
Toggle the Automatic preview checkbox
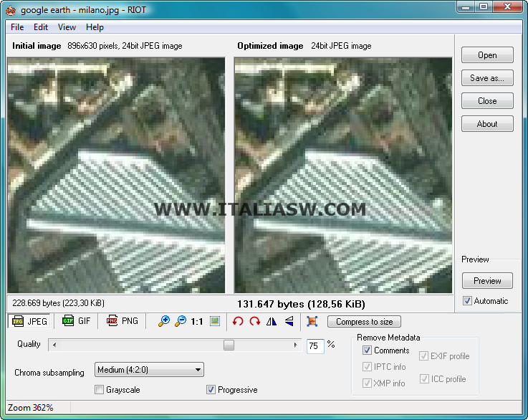tap(467, 301)
